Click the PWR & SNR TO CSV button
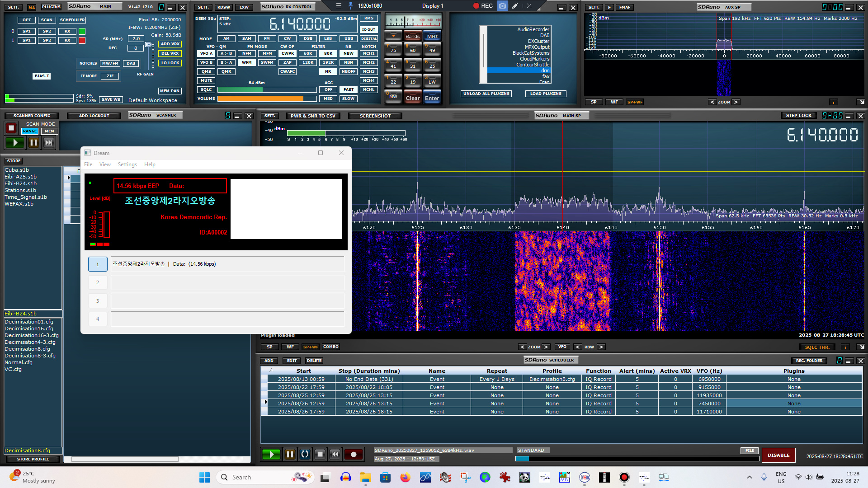The height and width of the screenshot is (488, 868). tap(313, 116)
